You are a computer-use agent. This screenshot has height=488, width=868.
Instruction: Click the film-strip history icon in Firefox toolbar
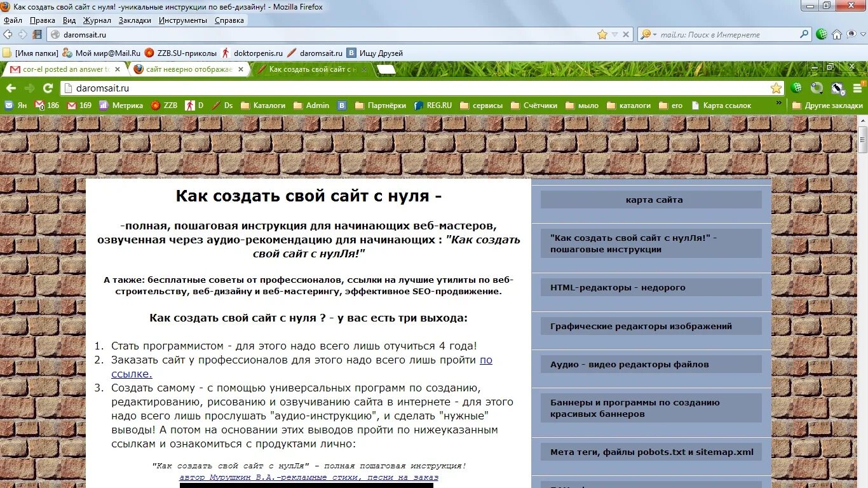coord(37,34)
